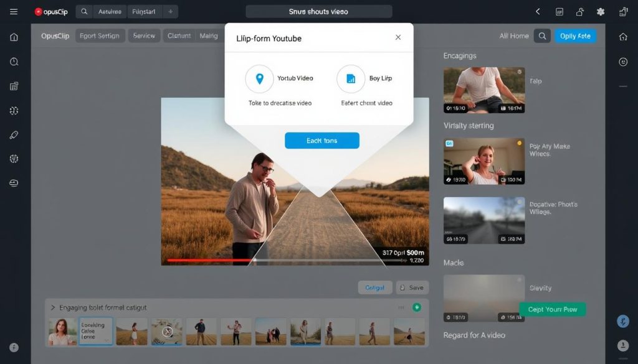Open the All Home dropdown
638x364 pixels.
(515, 35)
